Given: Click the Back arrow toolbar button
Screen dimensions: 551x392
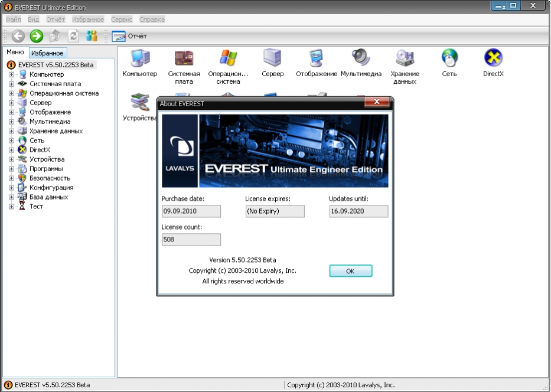Looking at the screenshot, I should point(18,36).
